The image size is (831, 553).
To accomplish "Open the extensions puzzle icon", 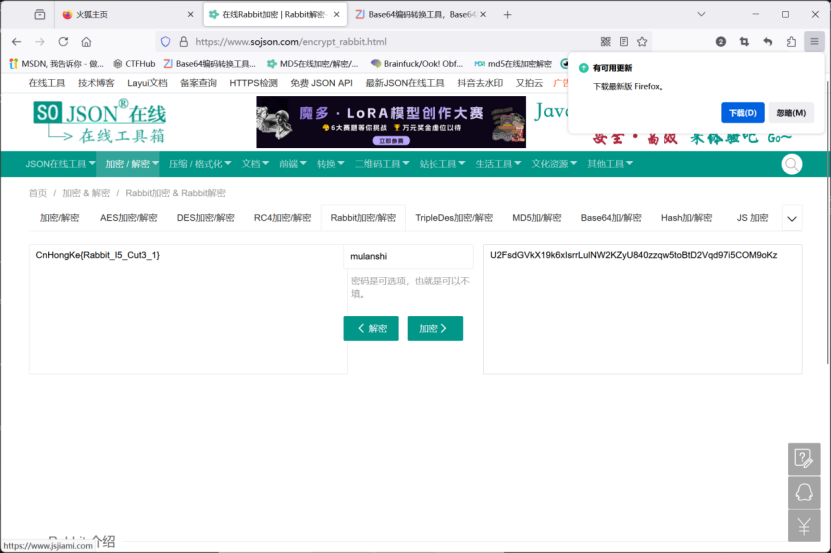I will pyautogui.click(x=791, y=42).
